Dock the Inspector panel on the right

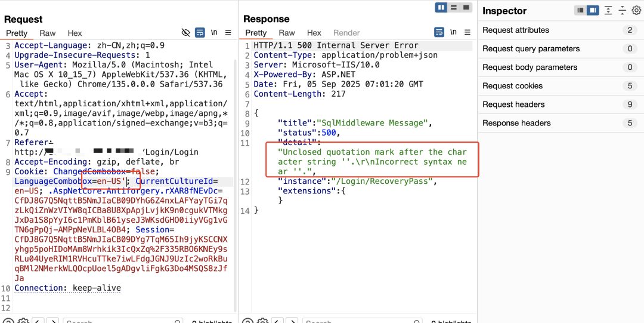coord(593,10)
